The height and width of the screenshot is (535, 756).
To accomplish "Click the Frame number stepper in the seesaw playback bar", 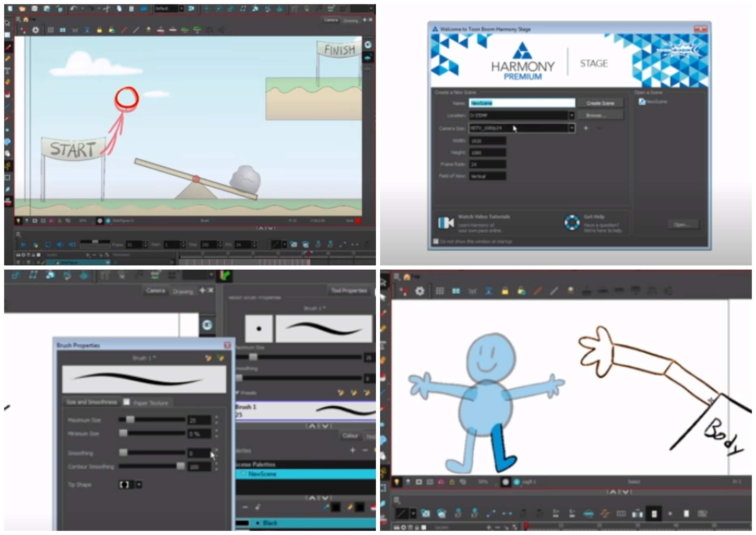I will tap(146, 245).
